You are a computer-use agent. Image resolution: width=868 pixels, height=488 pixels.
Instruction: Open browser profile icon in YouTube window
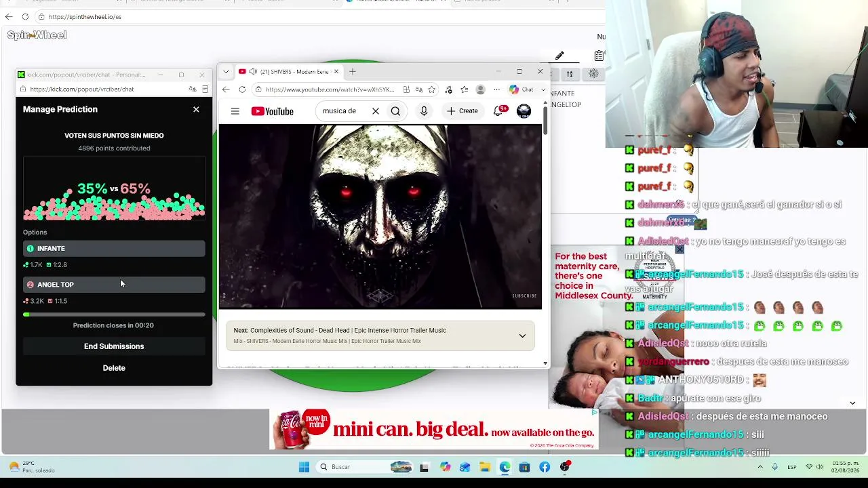pos(481,89)
